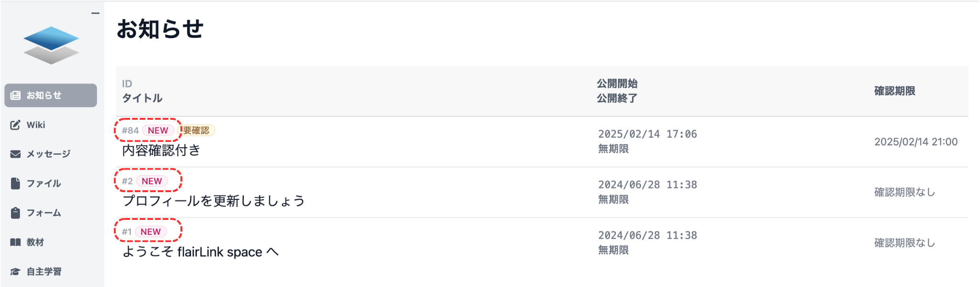Go to the メッセージ section
The image size is (980, 287).
click(48, 154)
